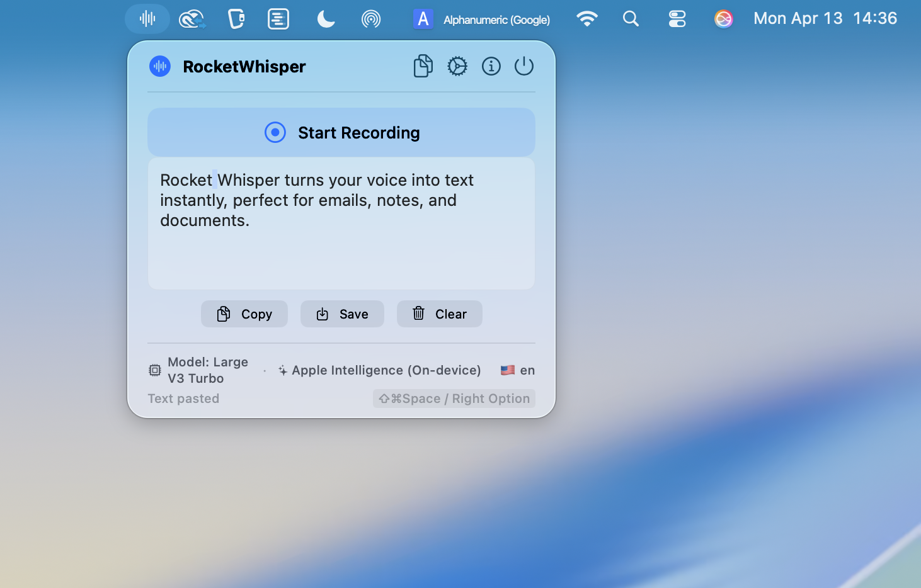Image resolution: width=921 pixels, height=588 pixels.
Task: Open the text-lines document menu bar icon
Action: point(278,19)
